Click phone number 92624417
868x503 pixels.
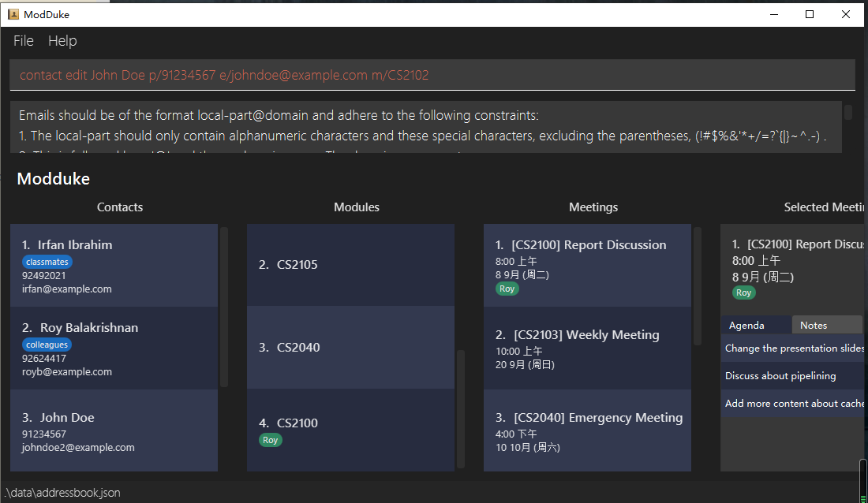pyautogui.click(x=43, y=359)
